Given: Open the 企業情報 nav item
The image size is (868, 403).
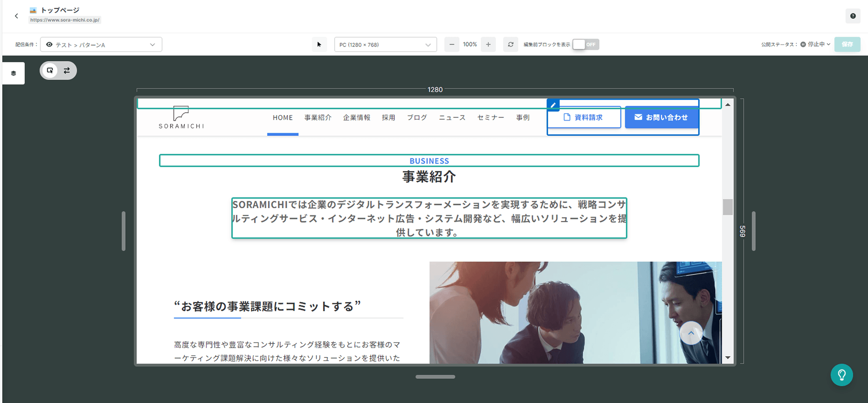Looking at the screenshot, I should 357,118.
